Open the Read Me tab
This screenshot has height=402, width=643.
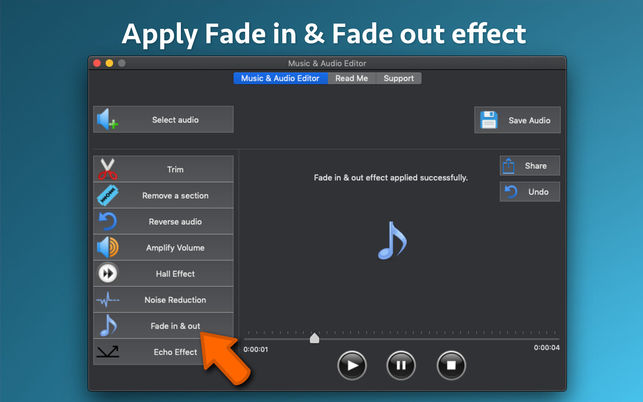point(351,78)
